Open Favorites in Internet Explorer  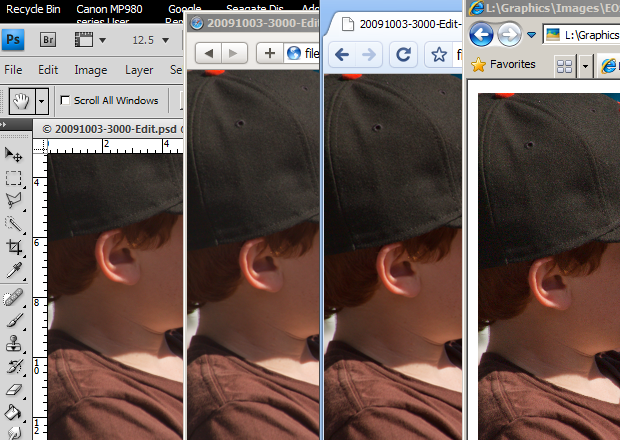pos(503,64)
